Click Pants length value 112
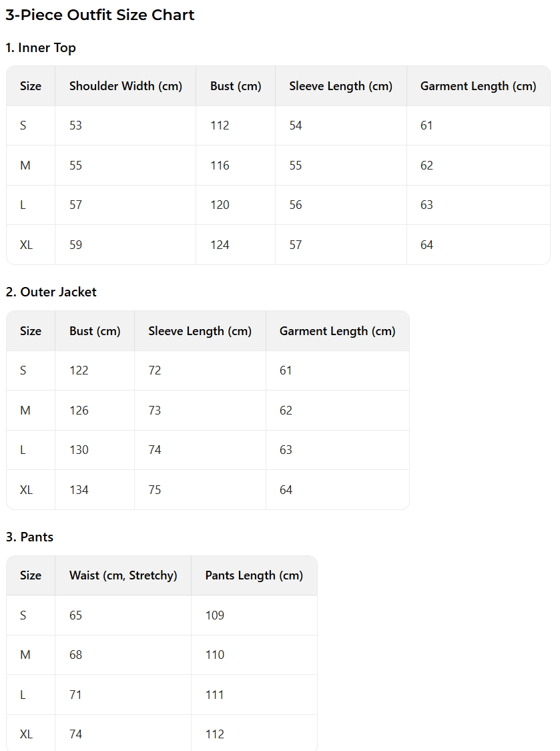Screen dimensions: 560x751 coord(215,734)
